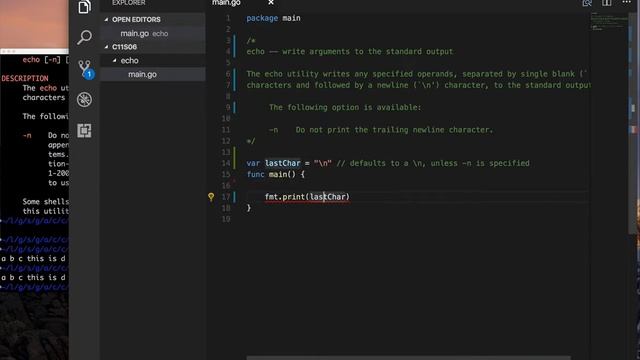
Task: Open the editor more actions ellipsis
Action: pyautogui.click(x=627, y=2)
